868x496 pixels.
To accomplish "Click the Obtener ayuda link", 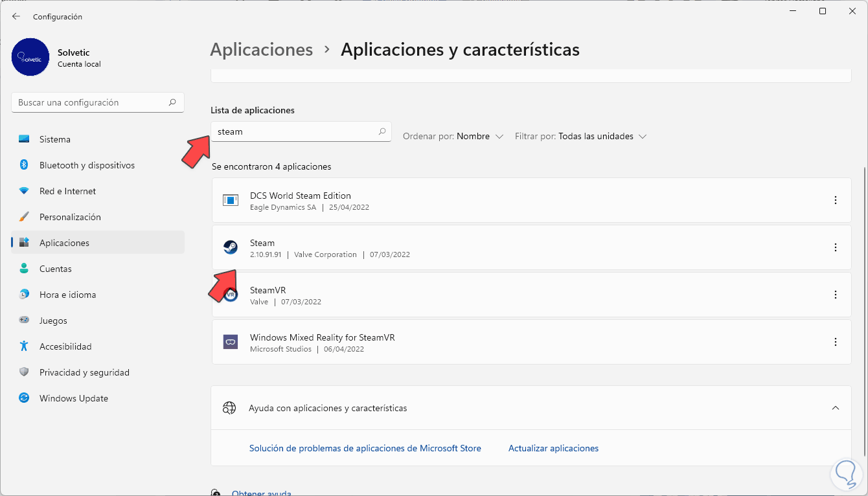I will [262, 493].
